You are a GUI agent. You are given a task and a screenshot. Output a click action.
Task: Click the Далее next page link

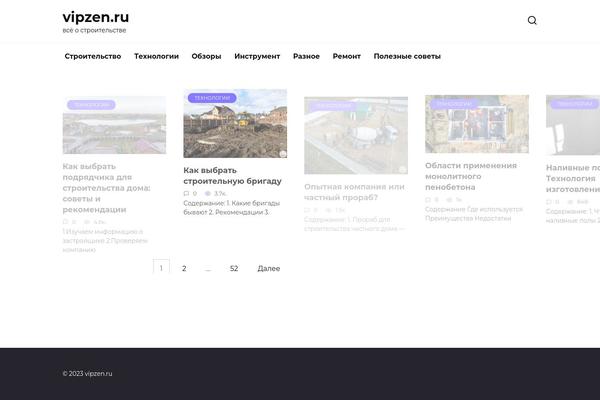pyautogui.click(x=269, y=268)
